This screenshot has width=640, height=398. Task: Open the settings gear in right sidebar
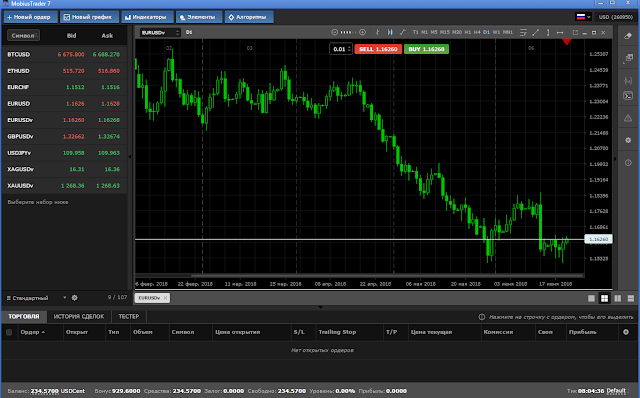(628, 140)
